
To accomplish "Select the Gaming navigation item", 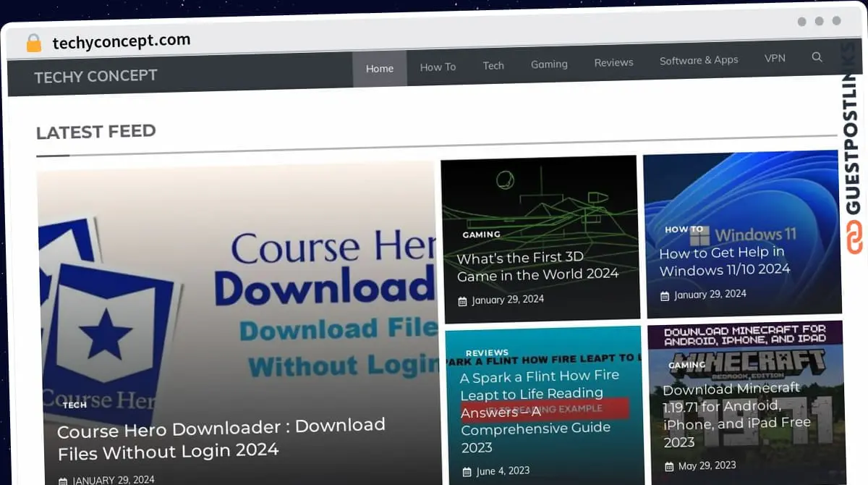I will (549, 64).
